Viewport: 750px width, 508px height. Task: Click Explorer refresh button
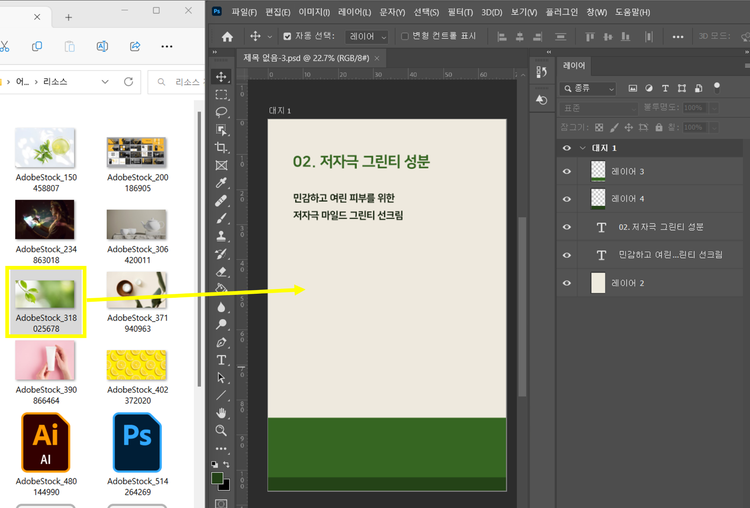pos(128,82)
